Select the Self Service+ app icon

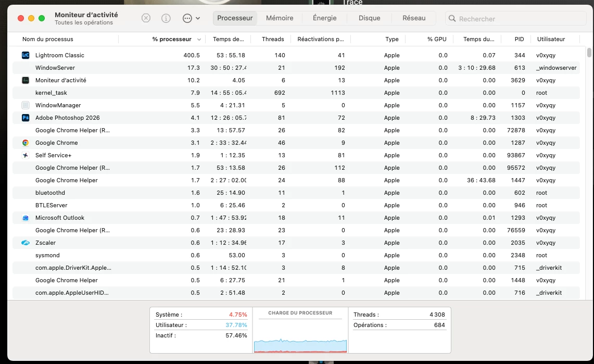pos(26,155)
